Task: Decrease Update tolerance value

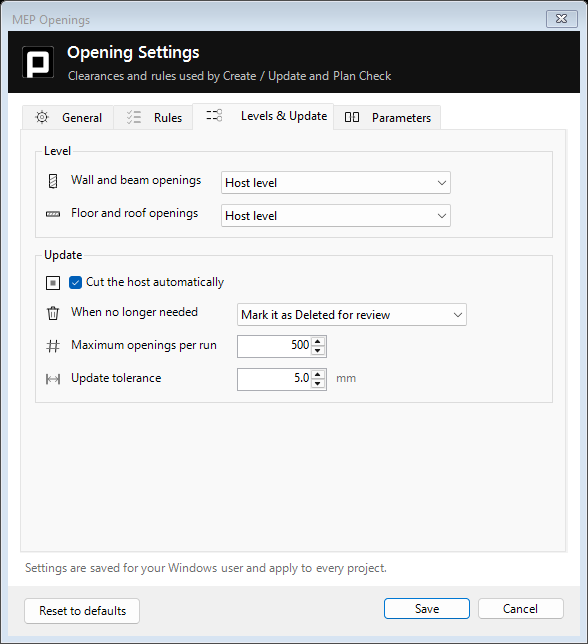Action: pos(318,384)
